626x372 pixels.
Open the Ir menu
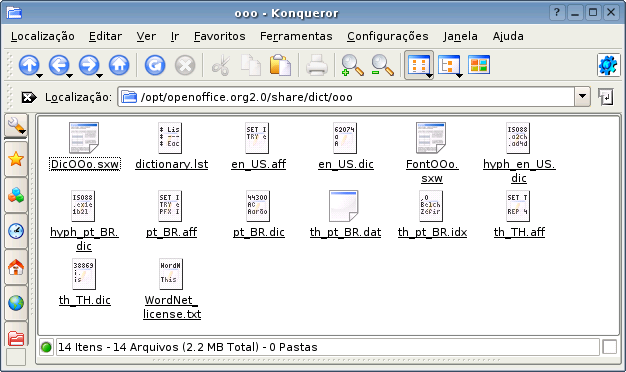[x=174, y=36]
